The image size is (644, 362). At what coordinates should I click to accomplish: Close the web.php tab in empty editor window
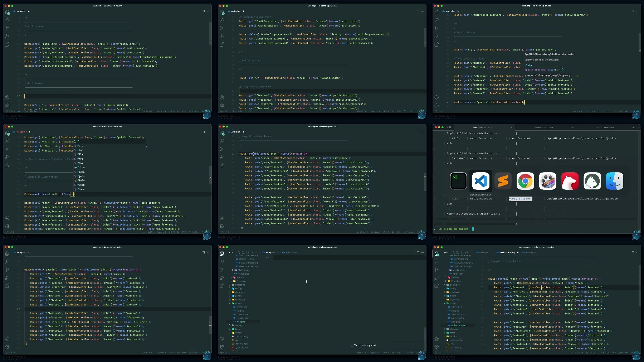point(278,252)
